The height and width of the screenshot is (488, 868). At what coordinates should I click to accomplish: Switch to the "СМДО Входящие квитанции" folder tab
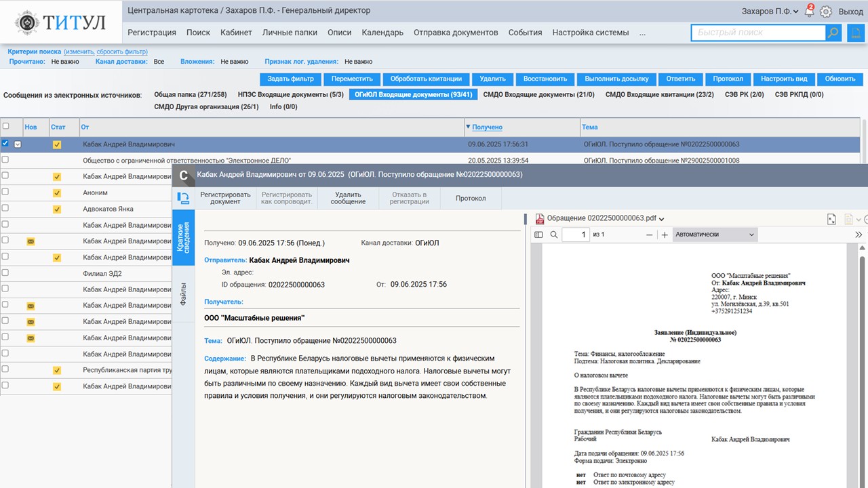659,95
